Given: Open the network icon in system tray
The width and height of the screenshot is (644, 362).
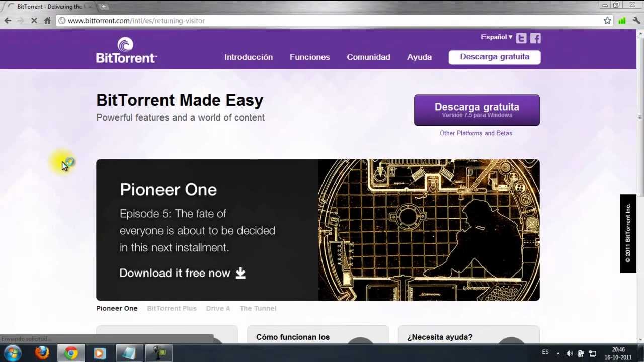Looking at the screenshot, I should (593, 353).
